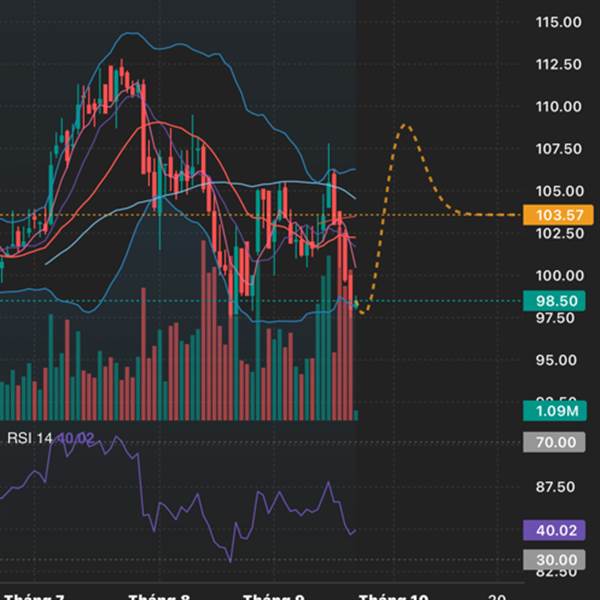Click the 100.00 price axis label
The width and height of the screenshot is (600, 600).
[560, 276]
